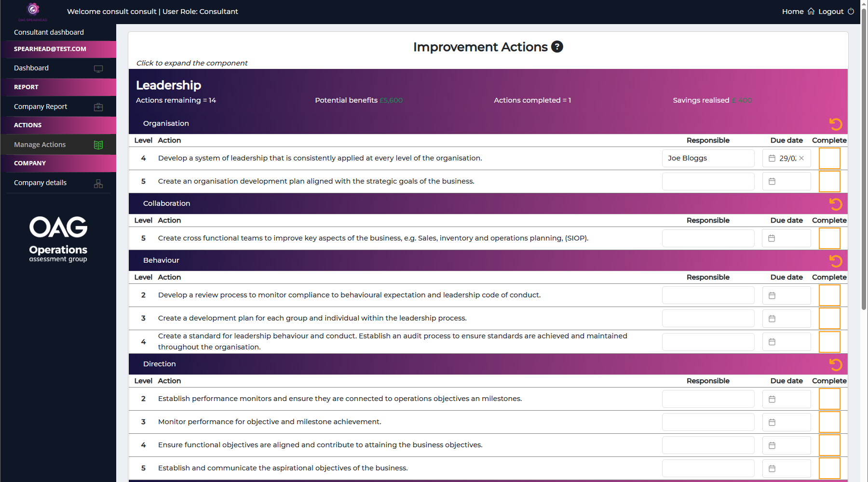Expand the Leadership component header

[168, 85]
